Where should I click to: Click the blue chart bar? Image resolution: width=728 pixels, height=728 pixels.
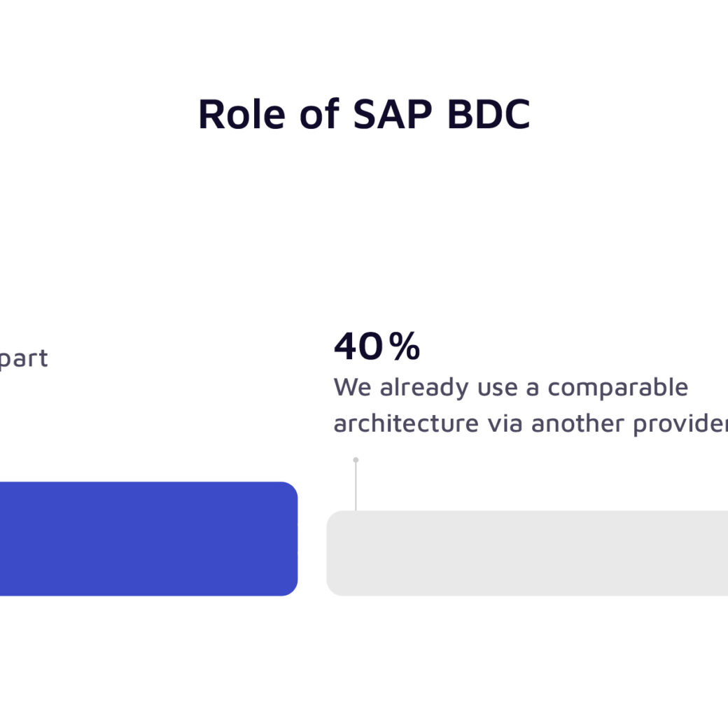point(147,538)
